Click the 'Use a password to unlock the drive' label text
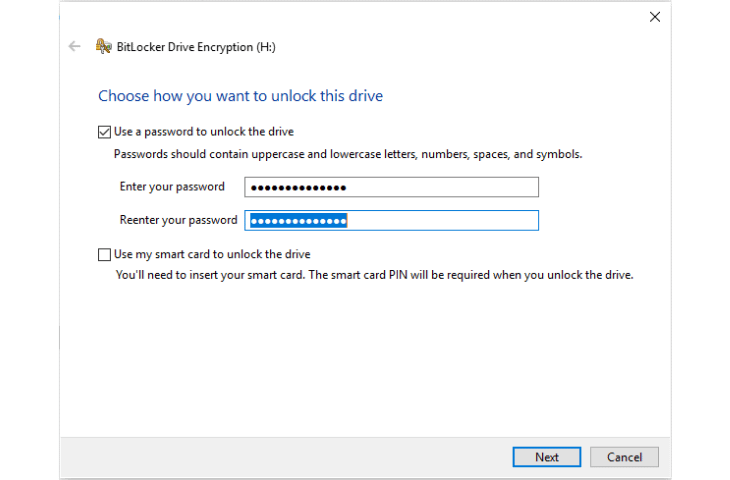Image resolution: width=730 pixels, height=480 pixels. (x=204, y=132)
